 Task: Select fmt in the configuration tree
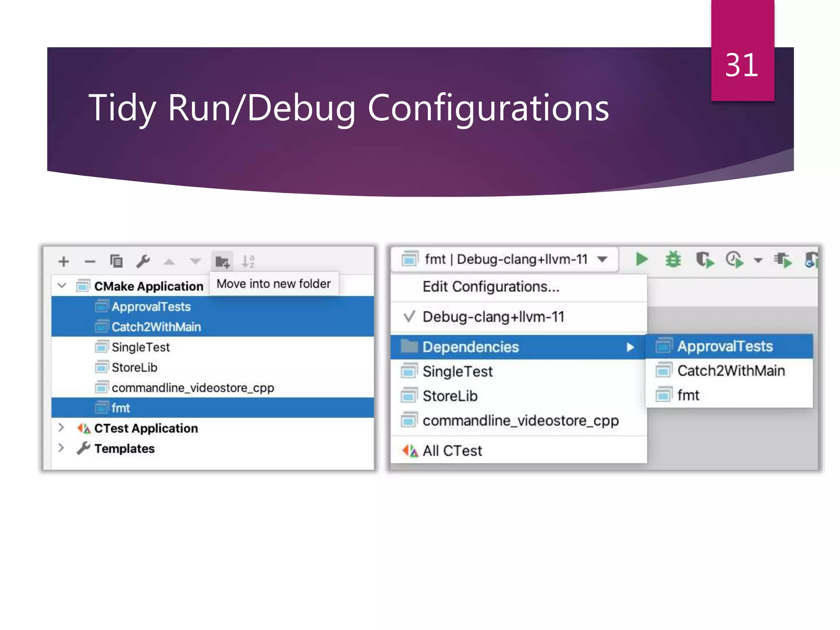212,408
